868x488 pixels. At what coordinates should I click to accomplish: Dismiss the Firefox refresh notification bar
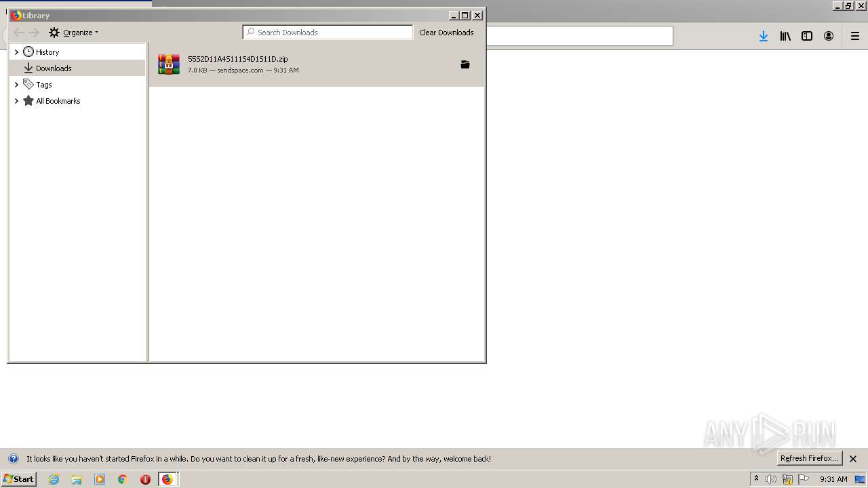click(x=853, y=459)
